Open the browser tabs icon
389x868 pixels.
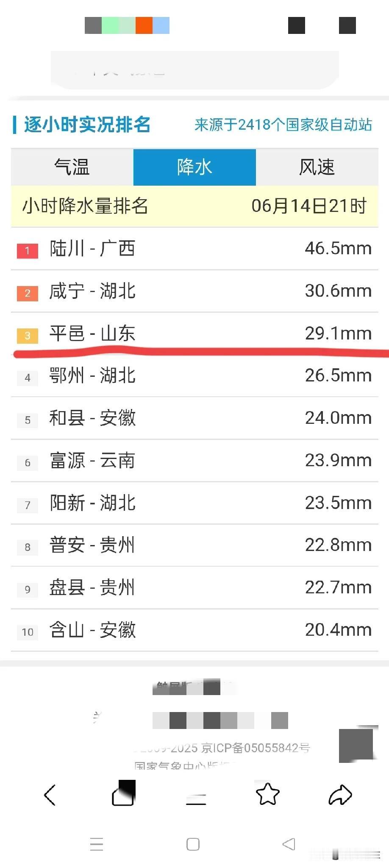click(123, 793)
